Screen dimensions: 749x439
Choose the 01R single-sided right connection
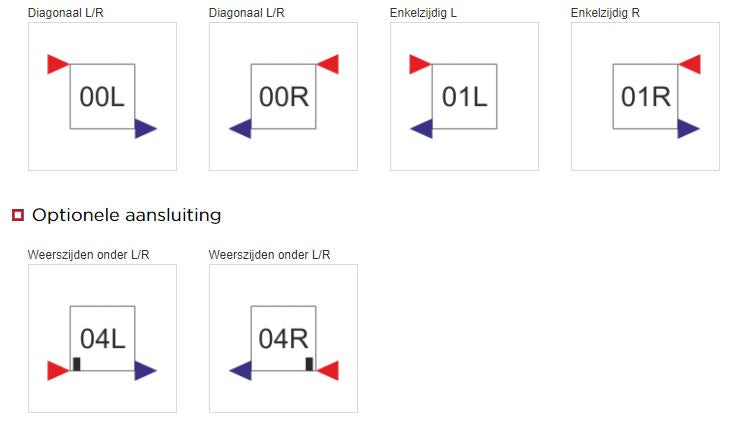[x=645, y=96]
